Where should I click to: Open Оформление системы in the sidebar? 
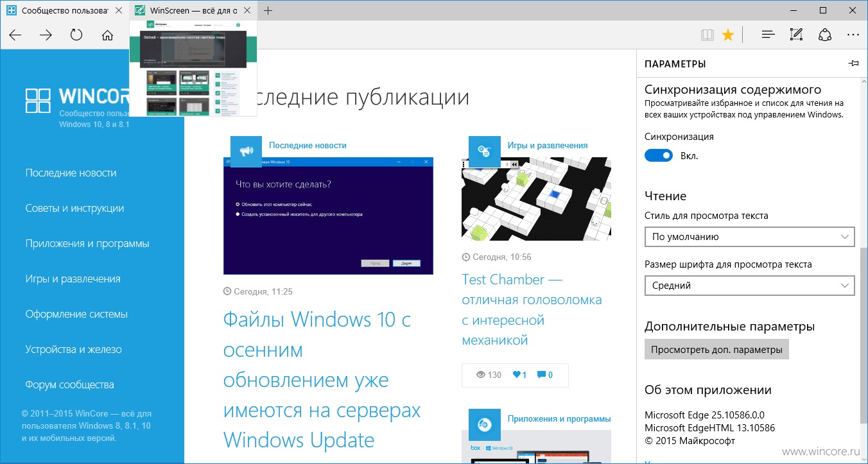point(76,314)
